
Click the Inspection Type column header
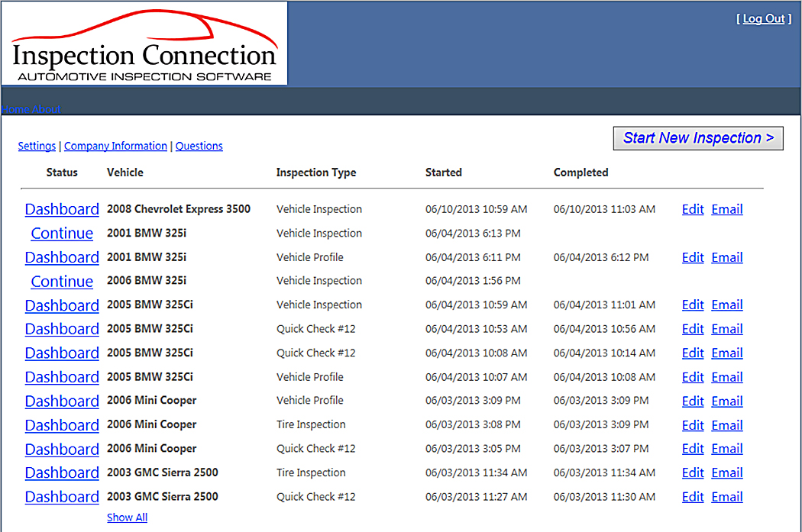316,172
